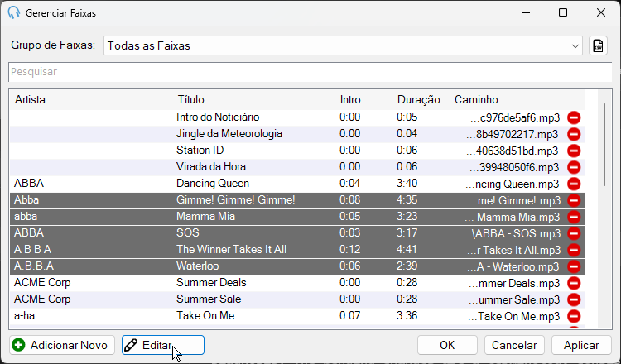Remove the Take On Me track

(574, 316)
